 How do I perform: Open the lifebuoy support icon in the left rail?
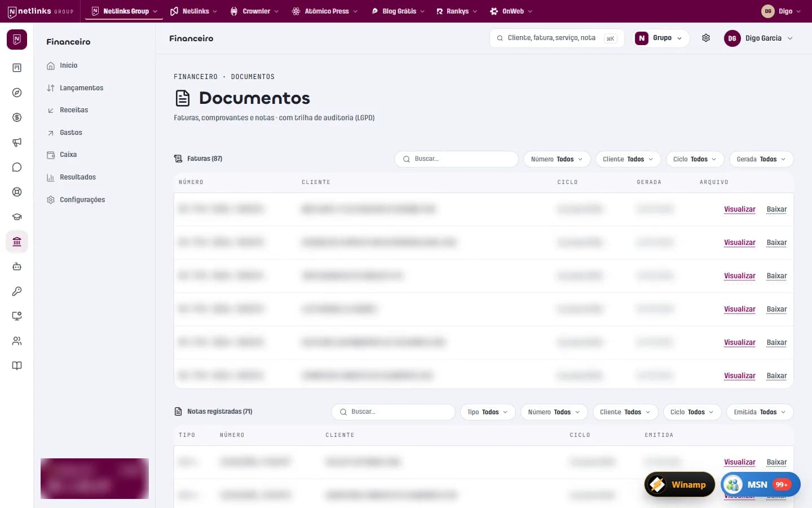coord(17,192)
